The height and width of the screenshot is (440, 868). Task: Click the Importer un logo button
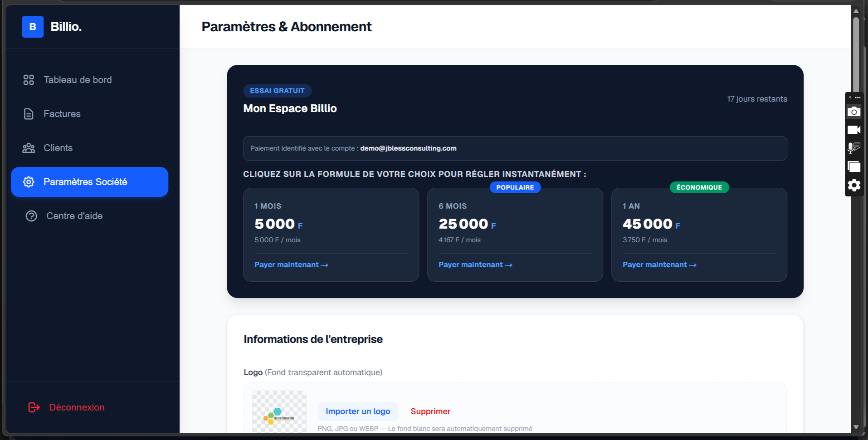(x=358, y=411)
